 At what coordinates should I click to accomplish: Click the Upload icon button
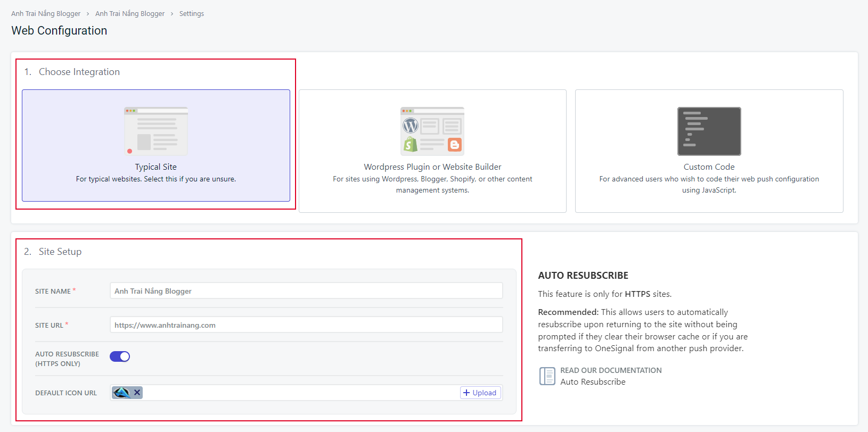point(480,393)
